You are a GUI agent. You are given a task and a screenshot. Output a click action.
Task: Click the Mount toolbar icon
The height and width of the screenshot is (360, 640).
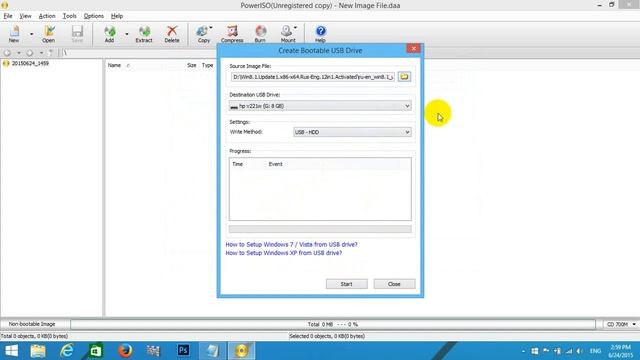click(x=288, y=34)
